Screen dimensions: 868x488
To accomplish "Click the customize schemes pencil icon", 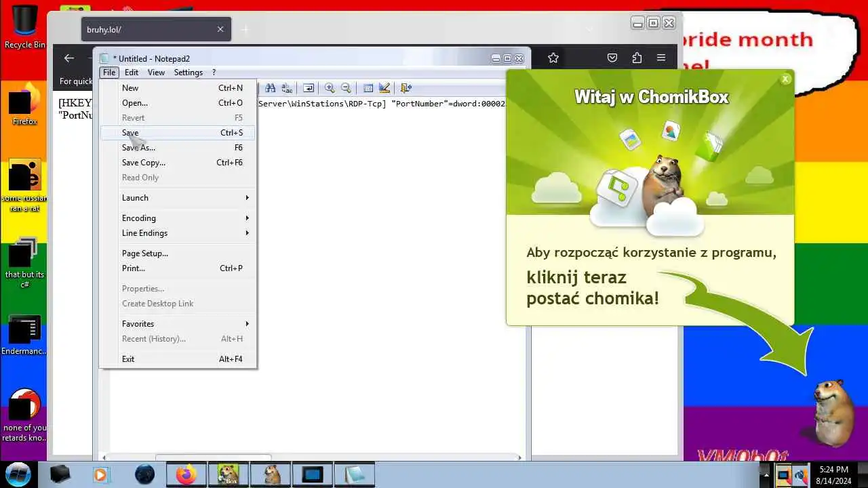I will pos(384,88).
